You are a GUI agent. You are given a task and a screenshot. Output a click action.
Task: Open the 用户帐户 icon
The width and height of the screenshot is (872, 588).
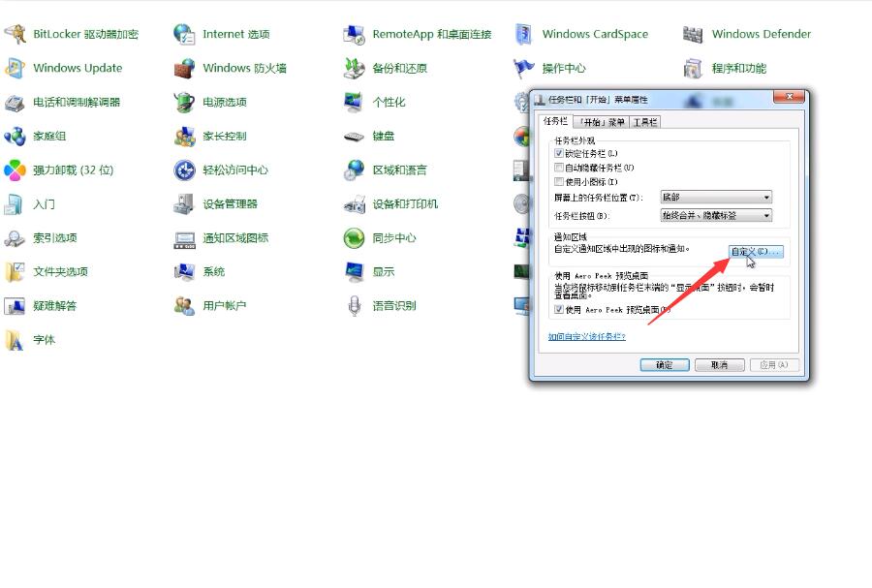(185, 306)
